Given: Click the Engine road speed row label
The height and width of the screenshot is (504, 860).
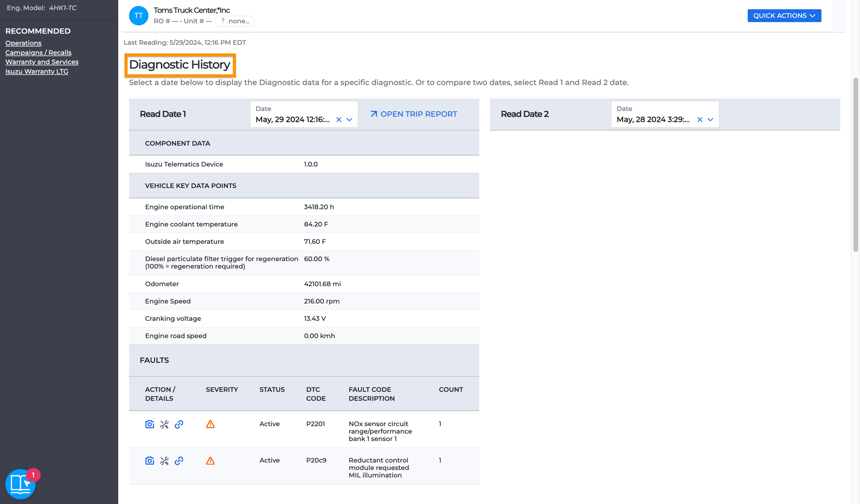Looking at the screenshot, I should tap(176, 336).
